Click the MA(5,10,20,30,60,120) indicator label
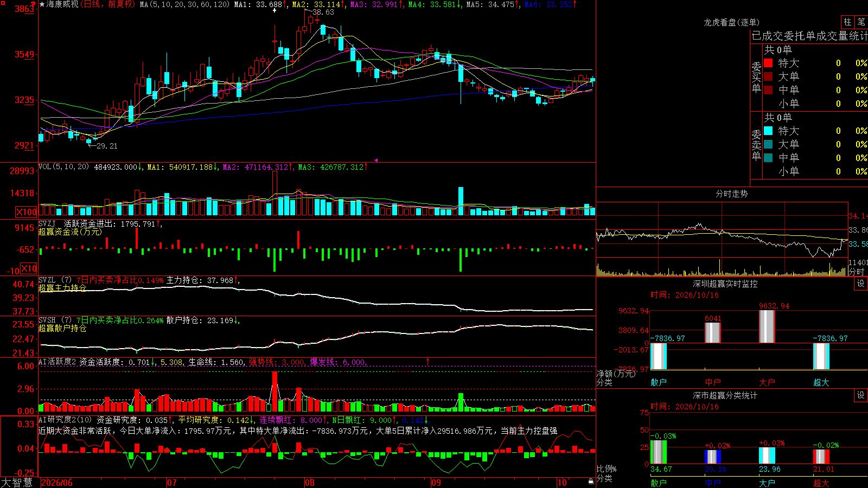 point(184,4)
